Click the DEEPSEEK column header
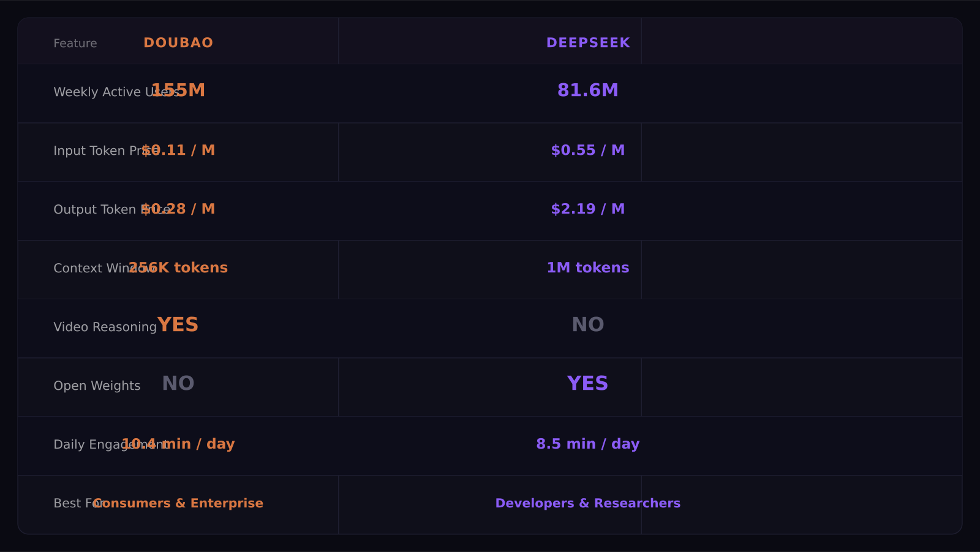 point(588,43)
